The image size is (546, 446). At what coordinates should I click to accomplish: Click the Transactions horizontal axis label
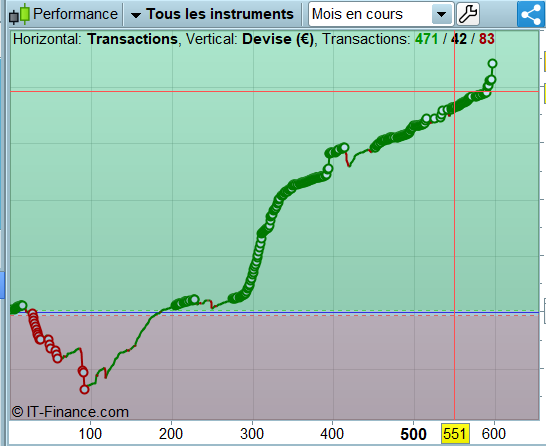[x=132, y=39]
